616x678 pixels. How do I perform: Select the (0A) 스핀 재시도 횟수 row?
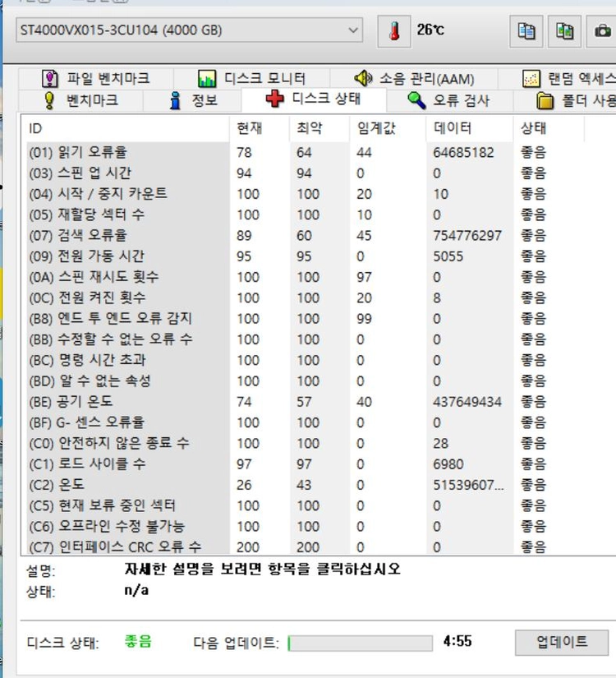point(306,277)
